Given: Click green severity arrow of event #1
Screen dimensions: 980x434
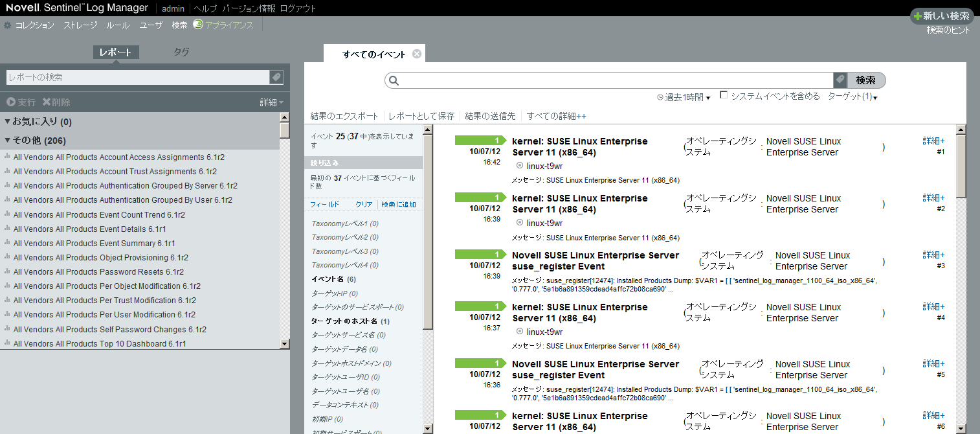Looking at the screenshot, I should tap(480, 141).
